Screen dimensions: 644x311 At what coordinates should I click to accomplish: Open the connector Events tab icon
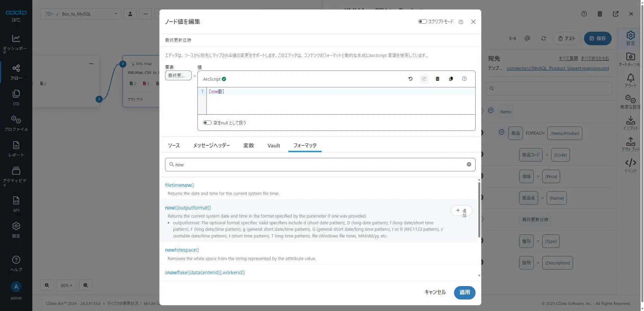coord(631,166)
